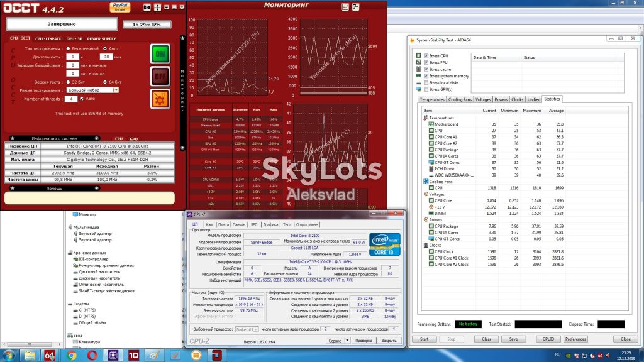The image size is (644, 362).
Task: Switch to CPU:LINPACK tab
Action: [x=48, y=38]
